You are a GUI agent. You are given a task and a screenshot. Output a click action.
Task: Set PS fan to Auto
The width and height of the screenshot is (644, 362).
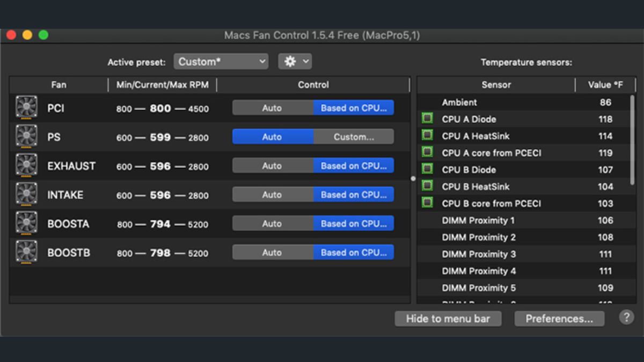[x=273, y=137]
